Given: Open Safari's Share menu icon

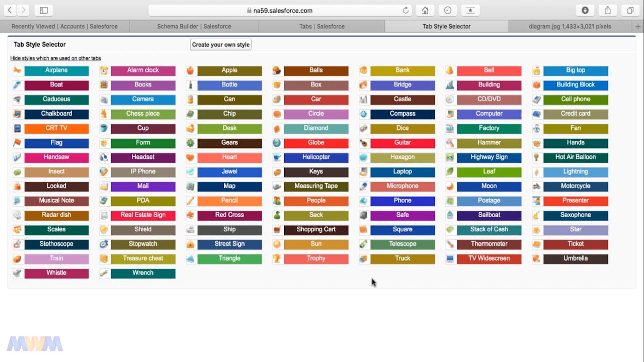Looking at the screenshot, I should tap(608, 11).
